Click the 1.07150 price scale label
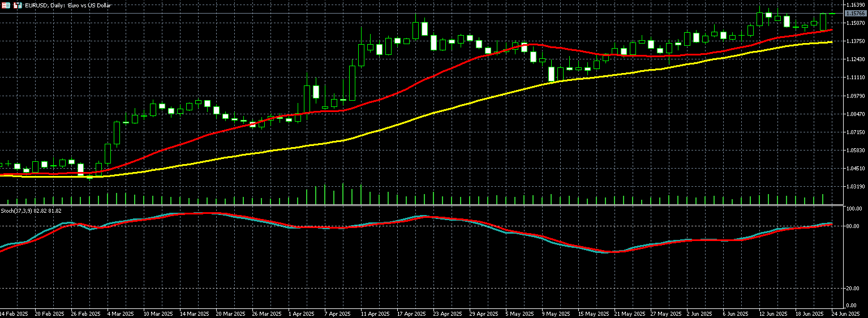This screenshot has height=318, width=868. point(855,132)
